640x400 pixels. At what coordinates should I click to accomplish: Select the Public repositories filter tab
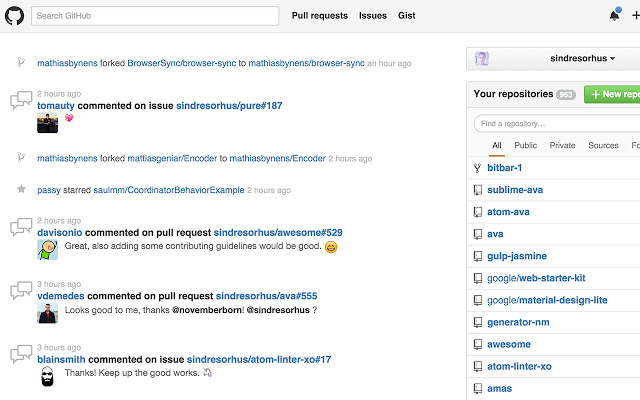[525, 146]
